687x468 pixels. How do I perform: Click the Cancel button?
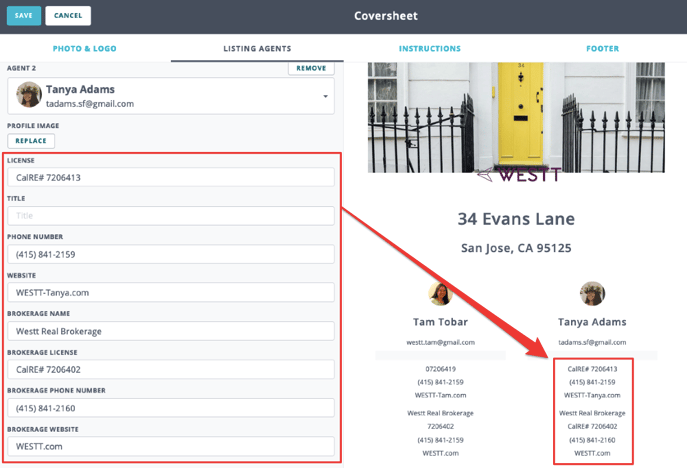coord(68,16)
